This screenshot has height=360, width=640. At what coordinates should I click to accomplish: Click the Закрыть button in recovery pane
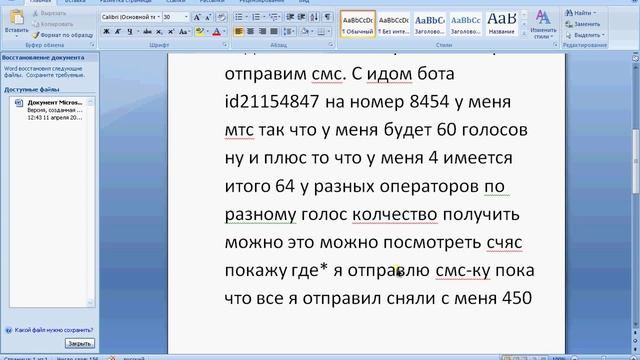pyautogui.click(x=80, y=344)
